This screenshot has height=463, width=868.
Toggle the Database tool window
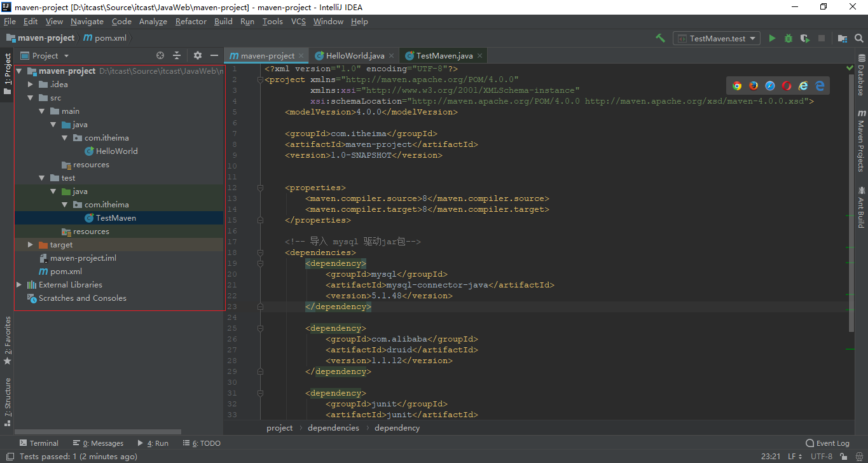pos(861,75)
